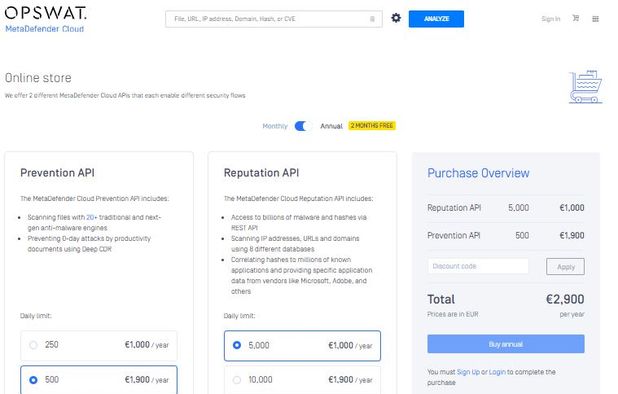Click the Reputation API heading
This screenshot has width=618, height=394.
pyautogui.click(x=261, y=173)
